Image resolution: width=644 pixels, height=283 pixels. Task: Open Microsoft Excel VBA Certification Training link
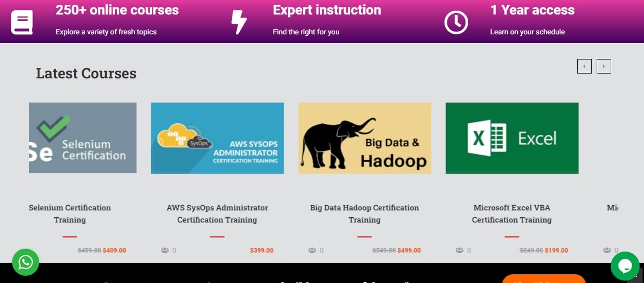512,213
